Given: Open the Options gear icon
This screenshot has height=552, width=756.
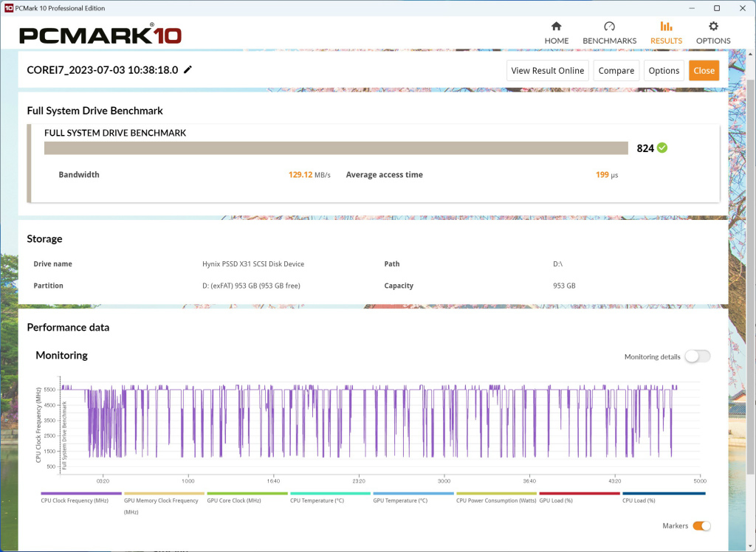Looking at the screenshot, I should click(x=713, y=26).
